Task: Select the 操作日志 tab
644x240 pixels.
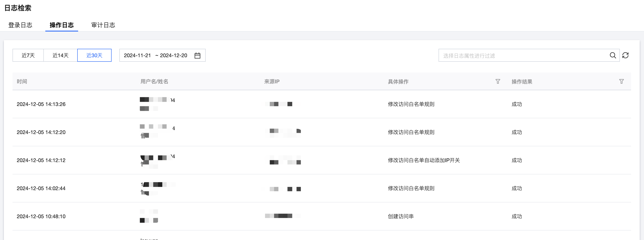Action: [x=62, y=25]
